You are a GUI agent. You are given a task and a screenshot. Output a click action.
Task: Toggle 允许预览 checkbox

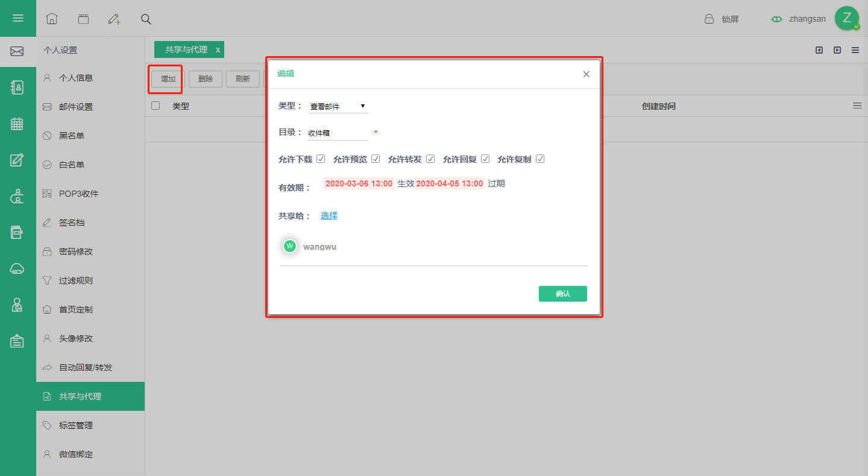tap(376, 159)
